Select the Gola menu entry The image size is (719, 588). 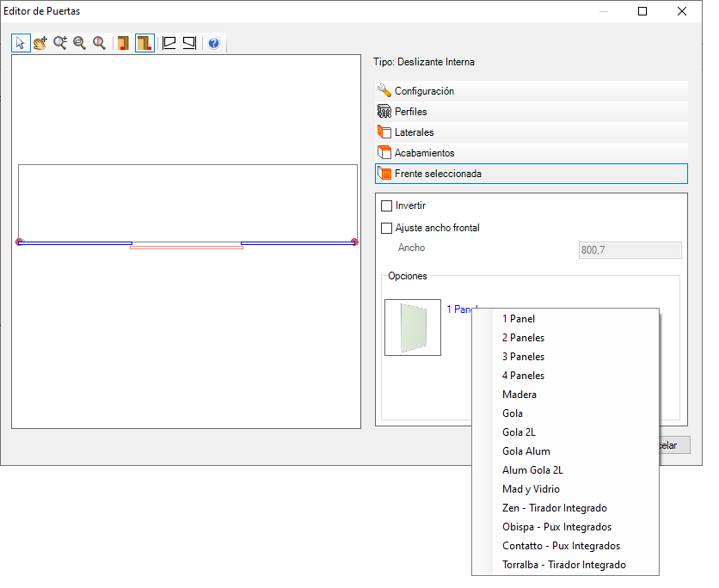pos(565,413)
